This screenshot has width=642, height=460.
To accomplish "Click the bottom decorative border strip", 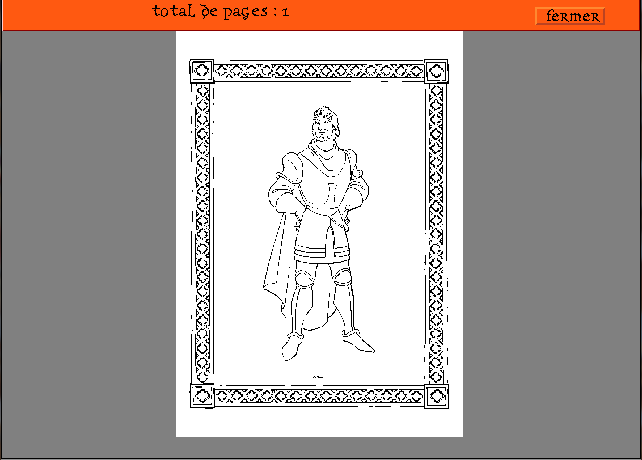I will coord(319,398).
